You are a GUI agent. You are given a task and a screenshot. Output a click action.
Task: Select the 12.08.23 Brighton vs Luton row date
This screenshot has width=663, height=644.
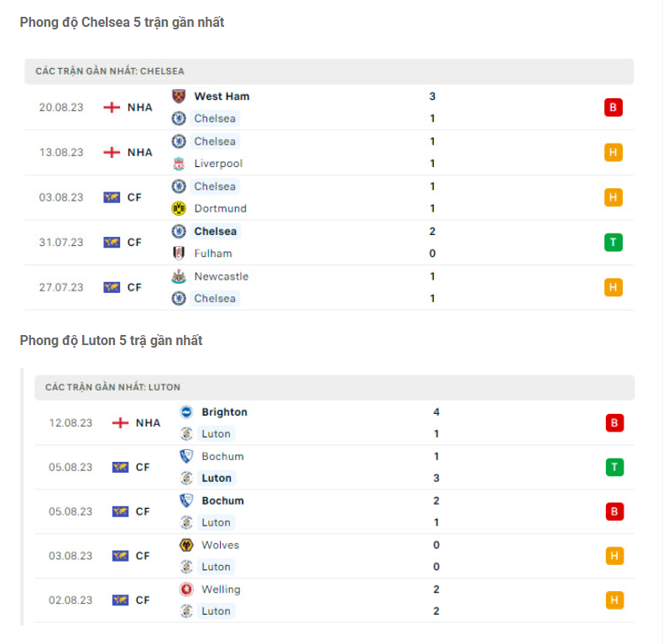(70, 423)
